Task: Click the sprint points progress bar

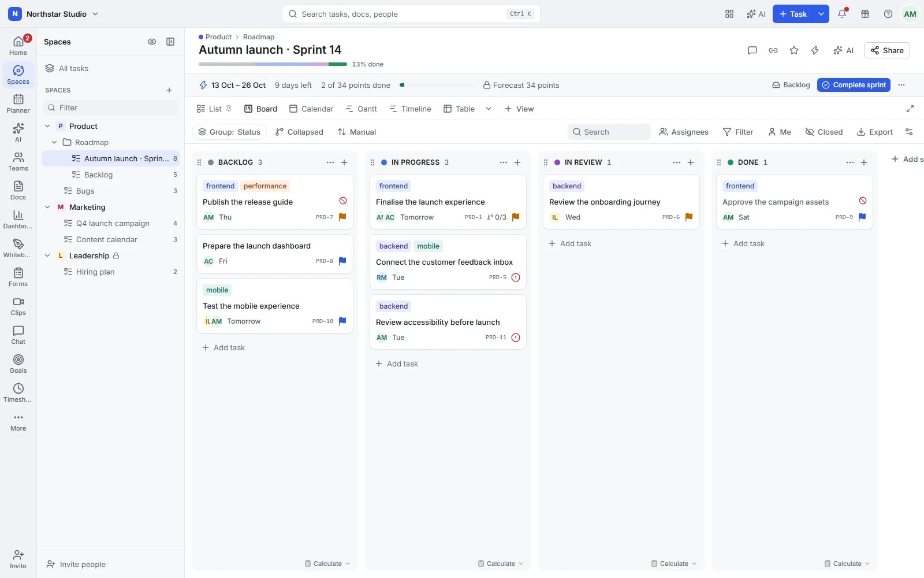Action: coord(437,85)
